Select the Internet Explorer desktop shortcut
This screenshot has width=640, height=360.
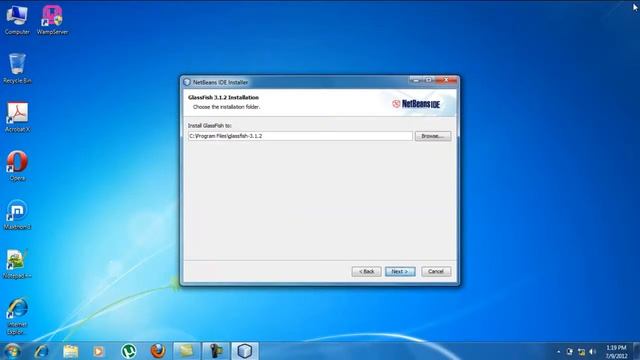17,316
